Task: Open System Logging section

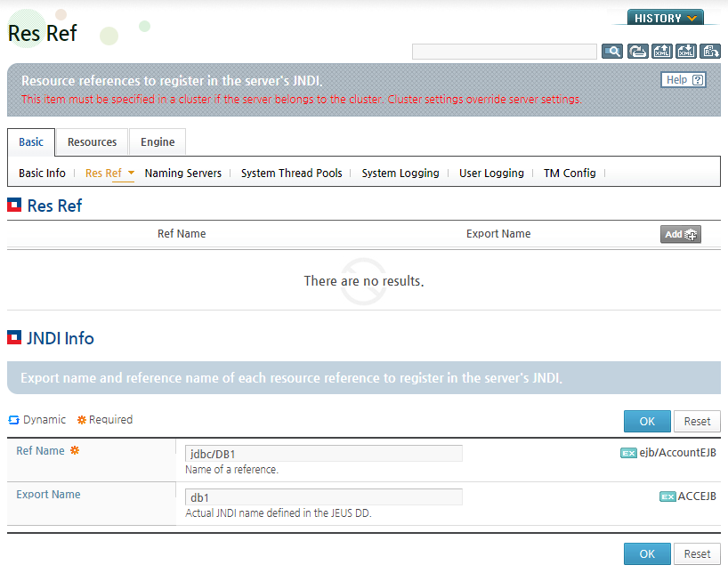Action: click(x=400, y=174)
